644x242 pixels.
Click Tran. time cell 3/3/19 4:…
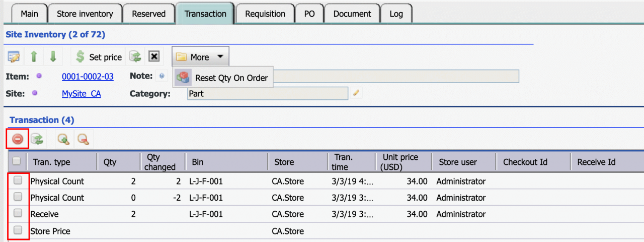click(352, 181)
